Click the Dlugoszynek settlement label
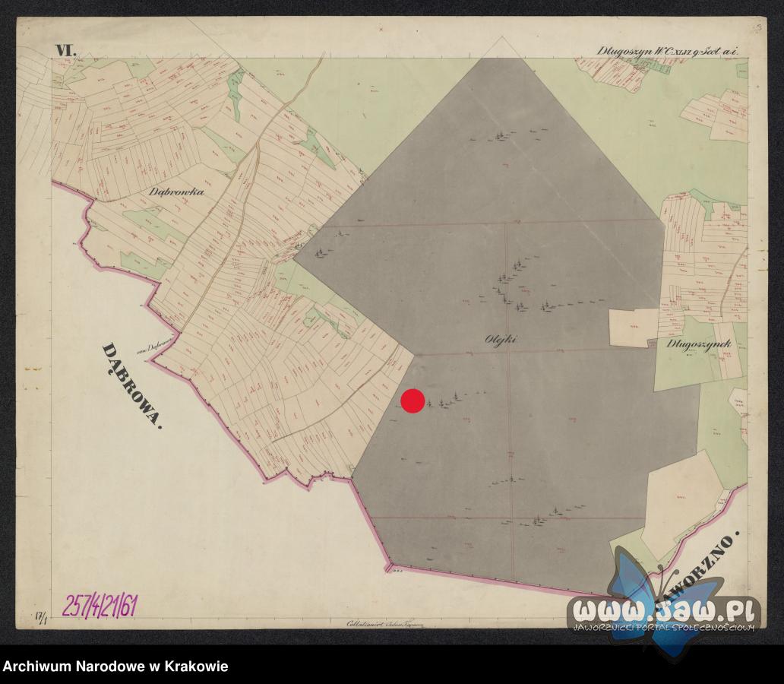This screenshot has width=784, height=684. [698, 344]
